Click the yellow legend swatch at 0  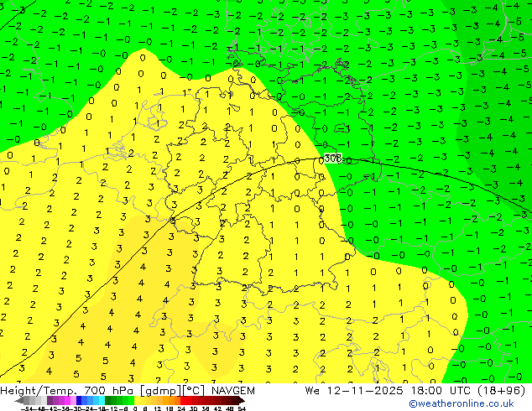137,400
